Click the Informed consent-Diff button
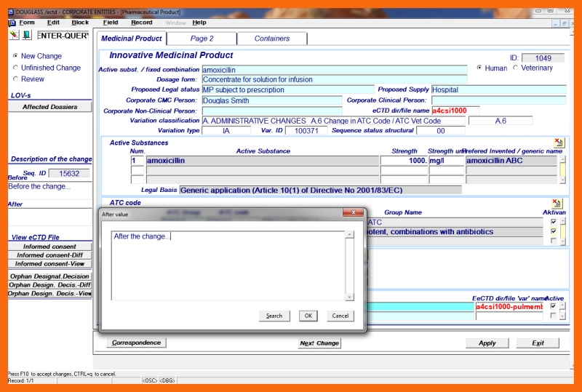 click(49, 255)
